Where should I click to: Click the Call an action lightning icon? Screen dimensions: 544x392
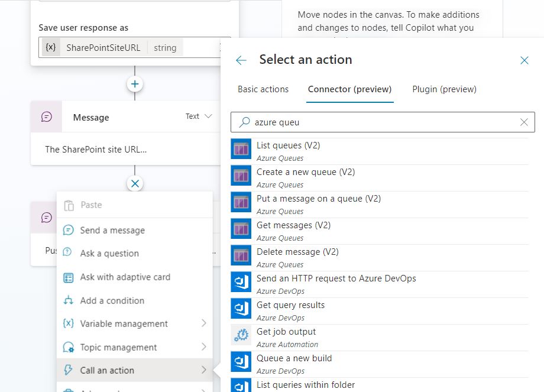click(69, 370)
